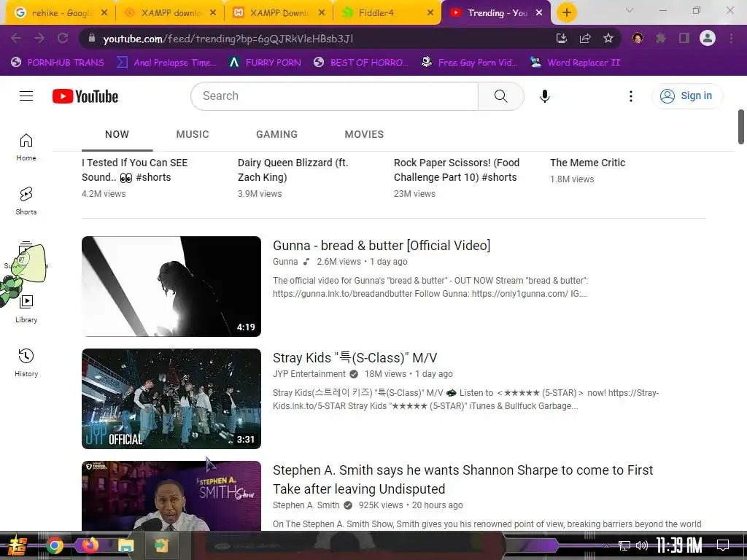The height and width of the screenshot is (560, 747).
Task: Focus the YouTube search field
Action: pyautogui.click(x=334, y=96)
